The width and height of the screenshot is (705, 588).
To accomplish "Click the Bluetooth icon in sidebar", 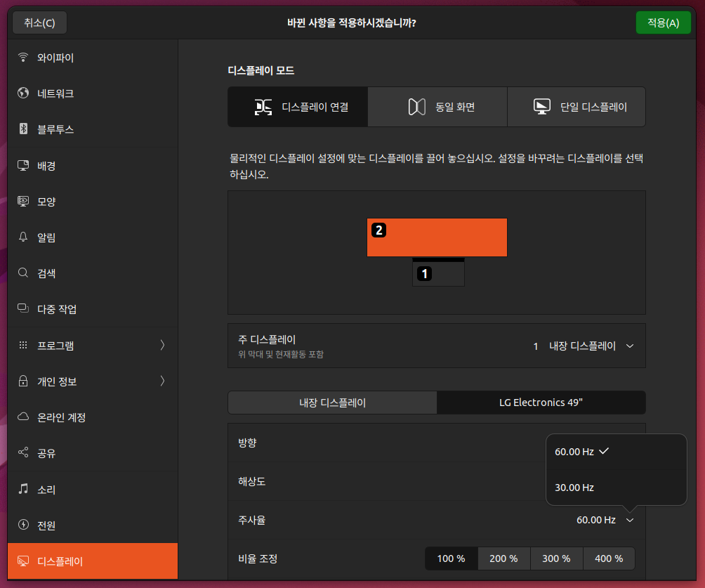I will 23,129.
